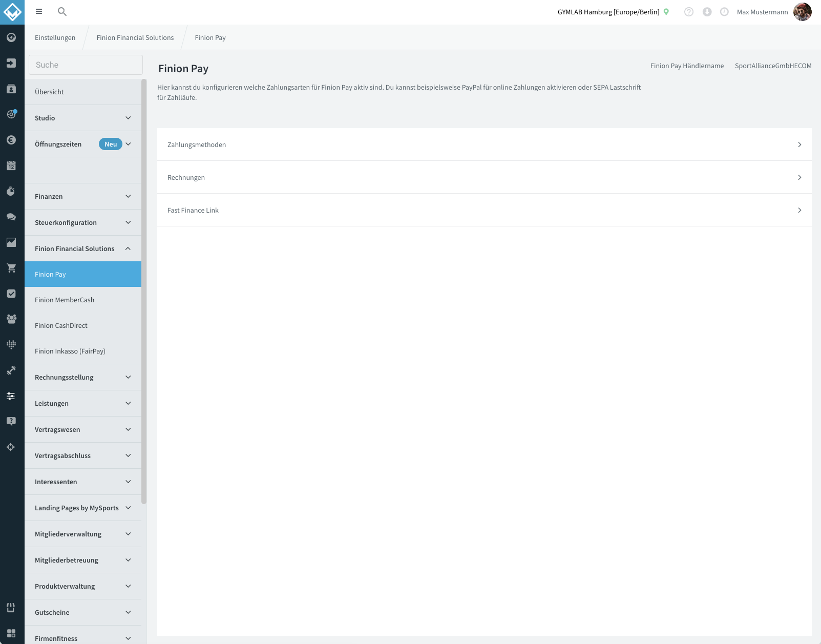This screenshot has height=644, width=821.
Task: Go to Einstellungen breadcrumb
Action: point(55,37)
